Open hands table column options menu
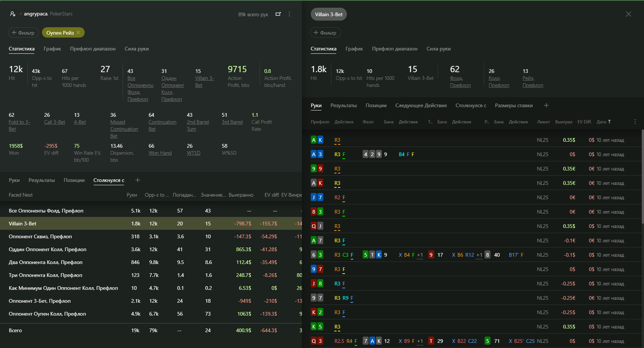Image resolution: width=644 pixels, height=348 pixels. [x=635, y=122]
